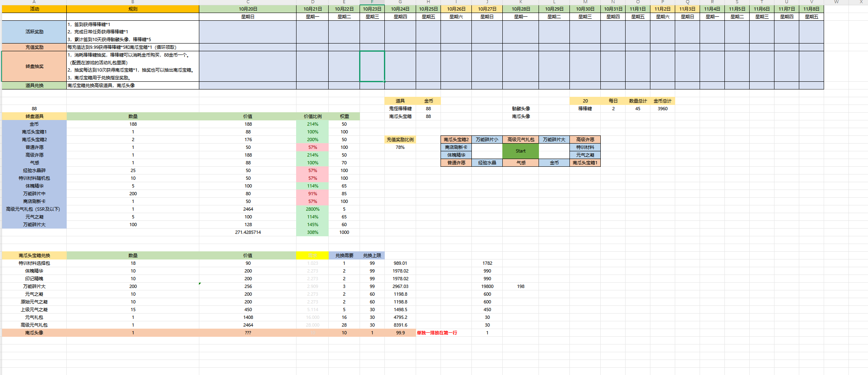This screenshot has height=375, width=868.
Task: Select the 10月20日 date cell
Action: 247,9
